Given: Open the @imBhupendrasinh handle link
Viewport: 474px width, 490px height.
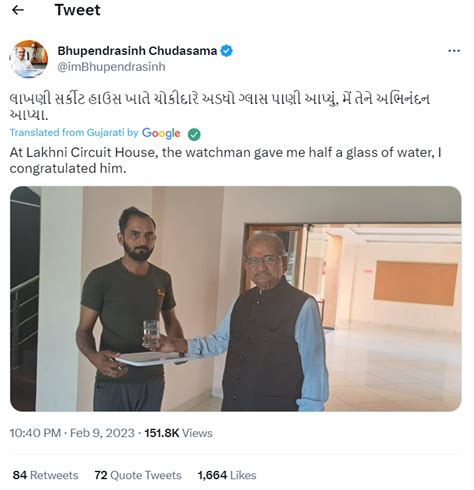Looking at the screenshot, I should tap(111, 67).
